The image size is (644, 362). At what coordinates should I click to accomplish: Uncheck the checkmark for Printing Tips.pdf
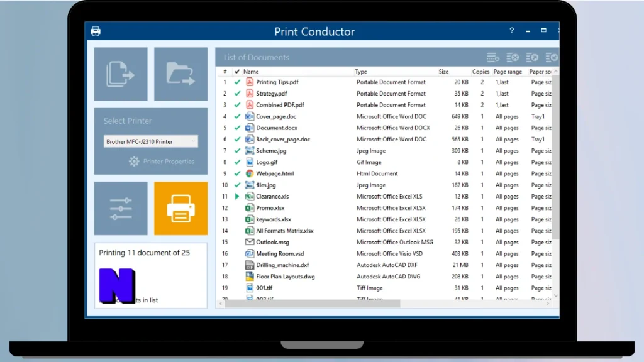click(237, 82)
